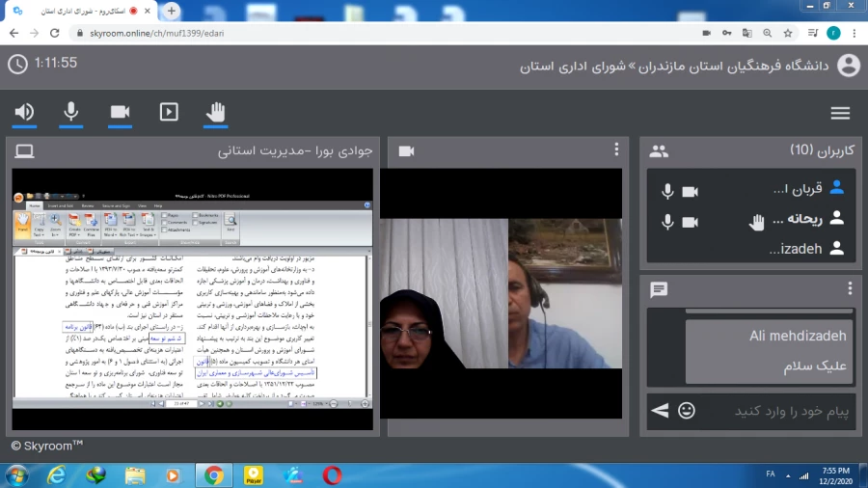Toggle the speaker sound button

point(25,112)
